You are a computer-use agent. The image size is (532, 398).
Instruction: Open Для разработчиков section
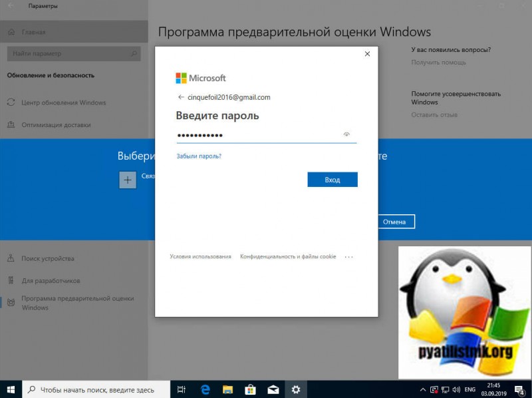74,281
